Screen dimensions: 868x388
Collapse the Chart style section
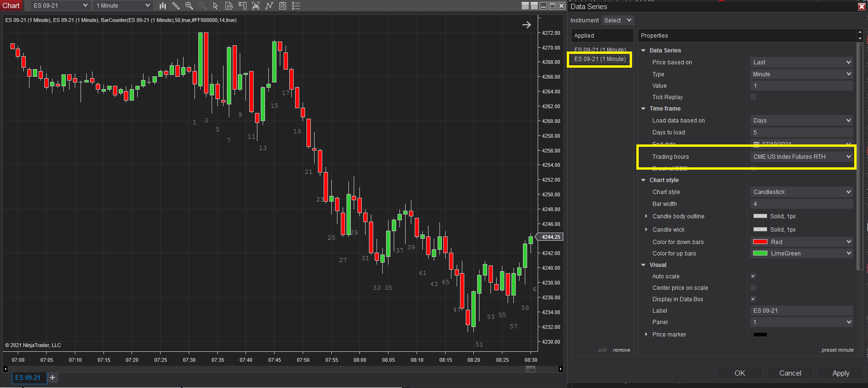point(643,180)
